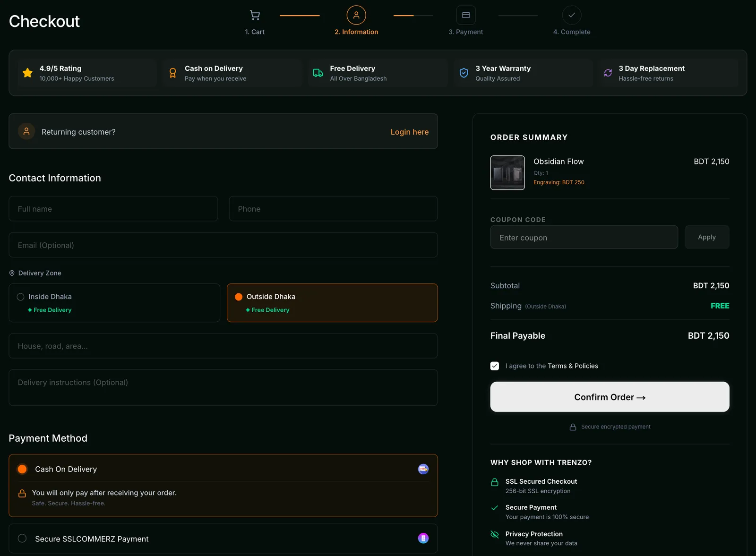Screen dimensions: 756x556
Task: Click the truck icon beside Free Delivery
Action: tap(318, 73)
